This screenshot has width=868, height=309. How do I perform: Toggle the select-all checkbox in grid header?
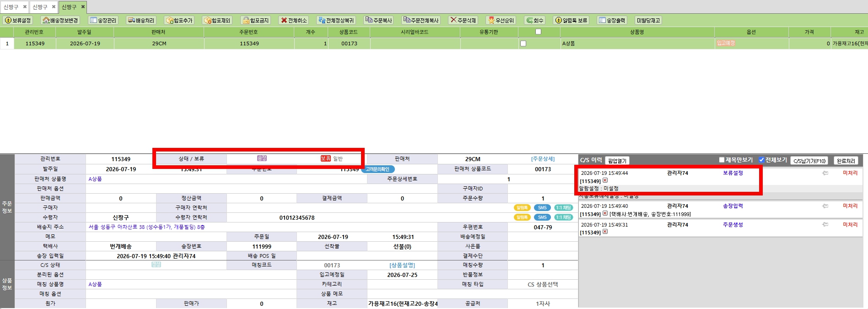[538, 32]
